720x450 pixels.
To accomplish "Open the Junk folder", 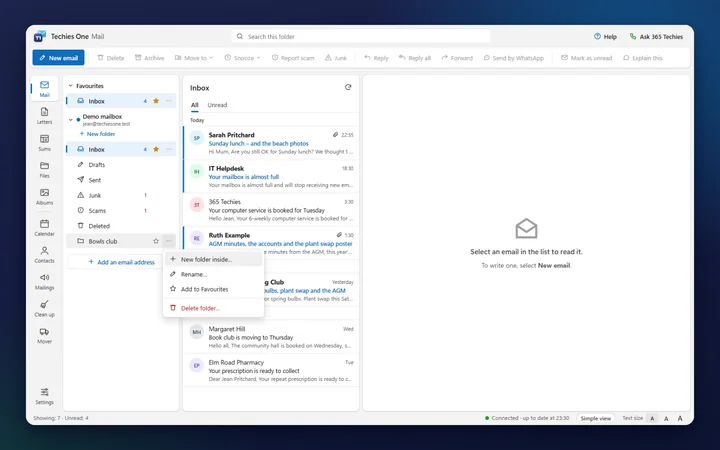I will click(x=121, y=195).
